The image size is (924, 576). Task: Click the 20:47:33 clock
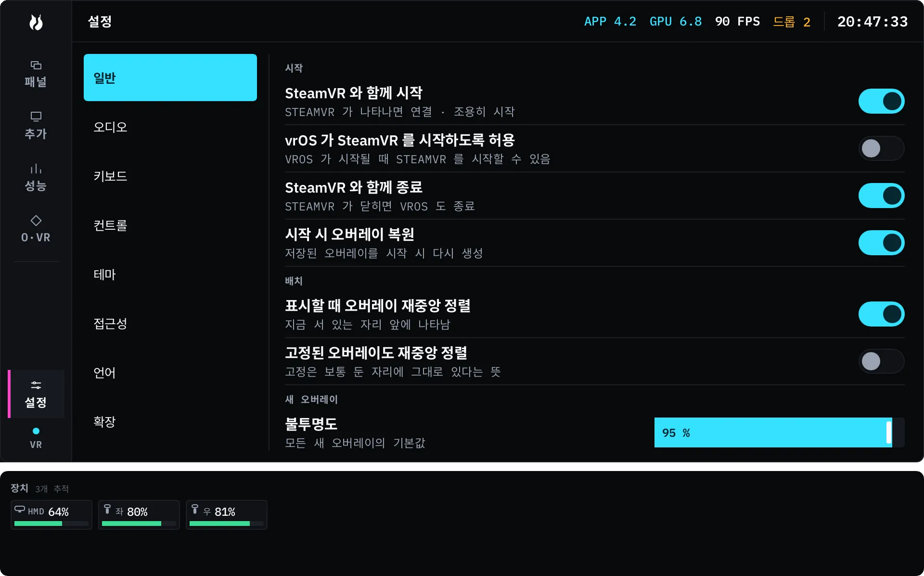pos(873,22)
